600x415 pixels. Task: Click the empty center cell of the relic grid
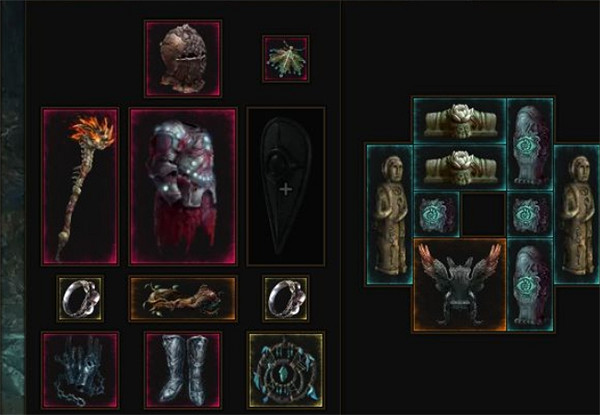(x=484, y=214)
